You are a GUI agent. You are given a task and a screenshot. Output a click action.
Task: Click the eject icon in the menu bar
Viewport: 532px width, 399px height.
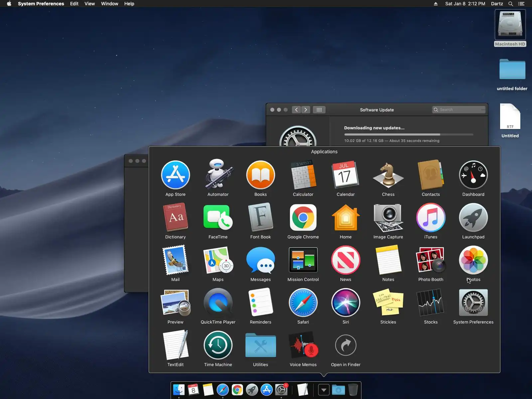(436, 4)
